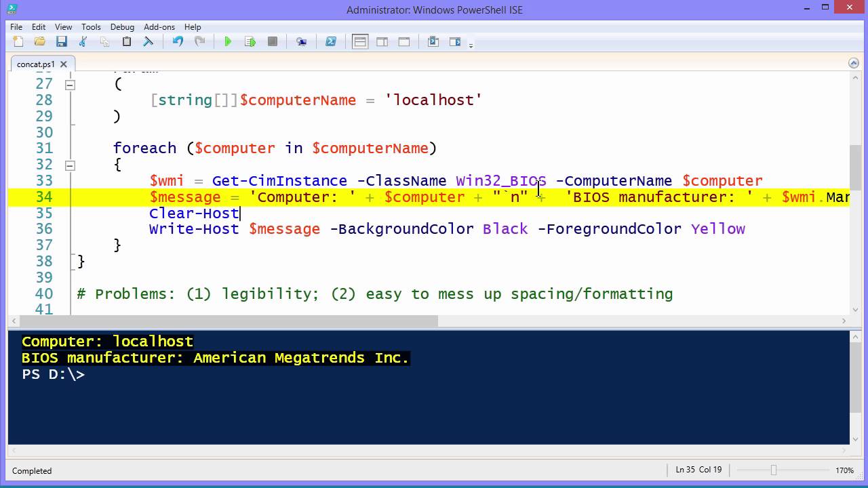The image size is (868, 488).
Task: Click the script pane scroll-right arrow
Action: pyautogui.click(x=844, y=321)
